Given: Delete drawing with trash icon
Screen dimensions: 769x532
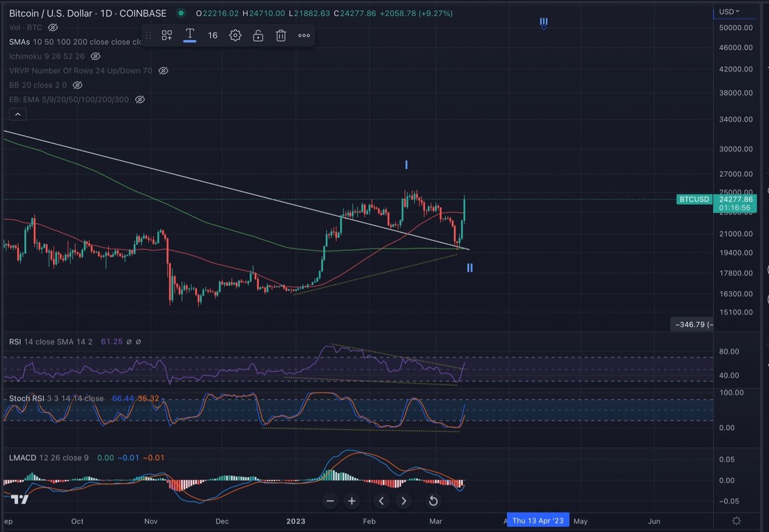Looking at the screenshot, I should point(281,35).
